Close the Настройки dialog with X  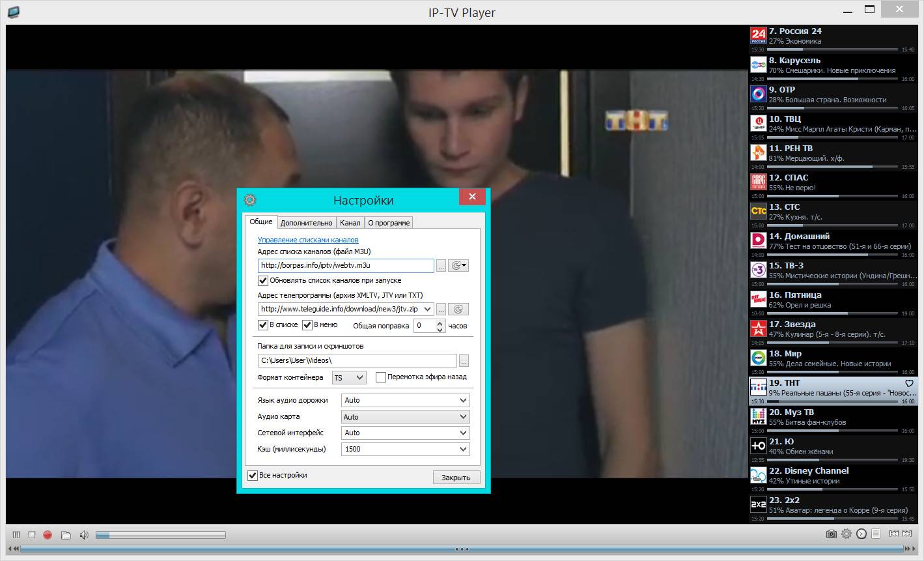[472, 197]
